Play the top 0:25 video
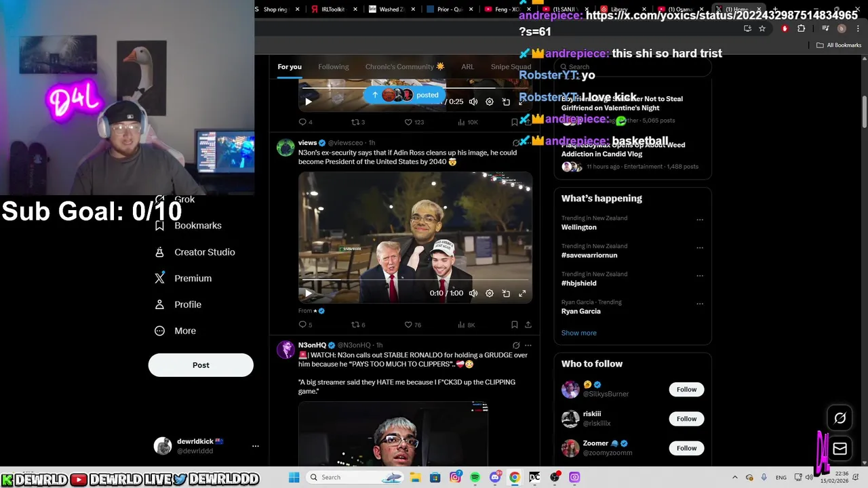Viewport: 868px width, 488px height. pos(308,102)
